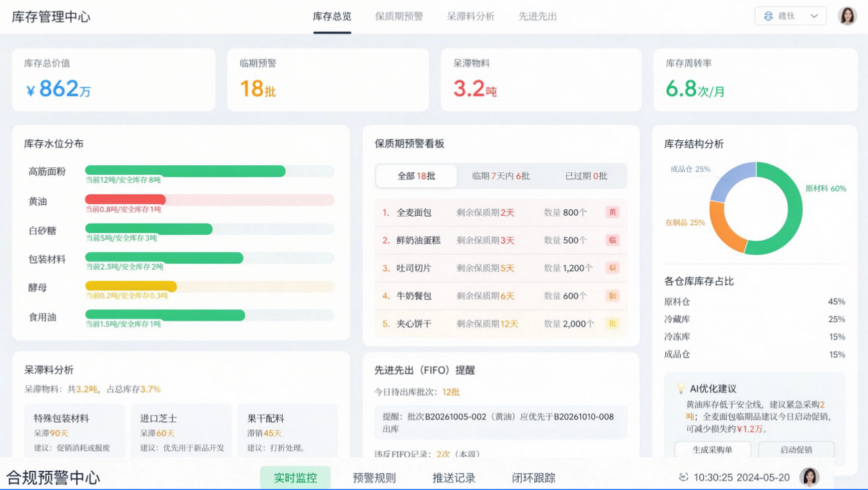Click the status badge on 鲜奶油蛋糕 row

click(x=613, y=240)
